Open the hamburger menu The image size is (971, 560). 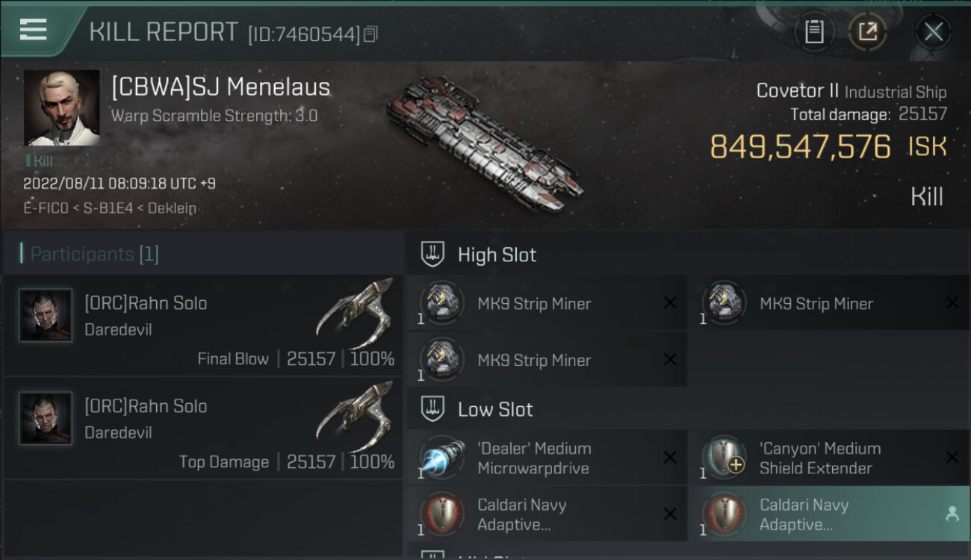(x=33, y=30)
